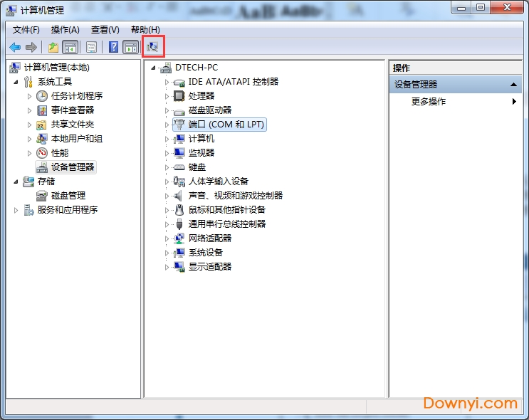Expand 处理器 category arrow

click(x=167, y=97)
